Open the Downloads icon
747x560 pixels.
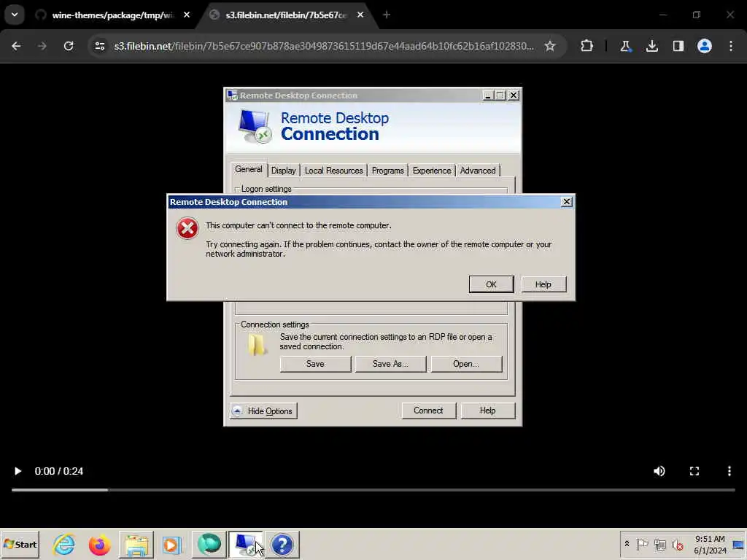[x=651, y=46]
